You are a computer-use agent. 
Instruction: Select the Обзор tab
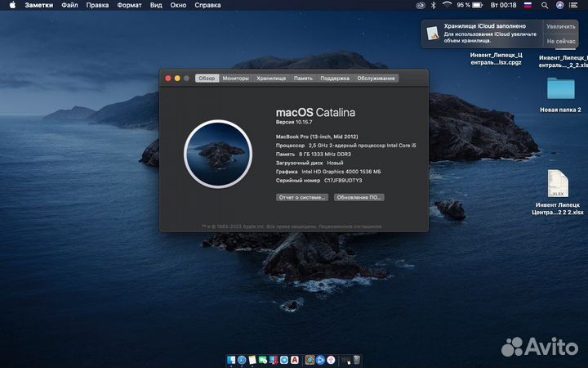tap(207, 79)
